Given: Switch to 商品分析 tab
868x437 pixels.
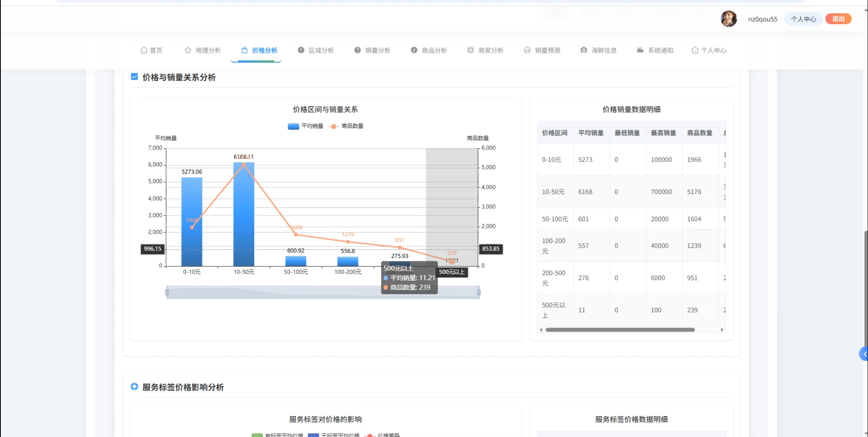Looking at the screenshot, I should (429, 50).
